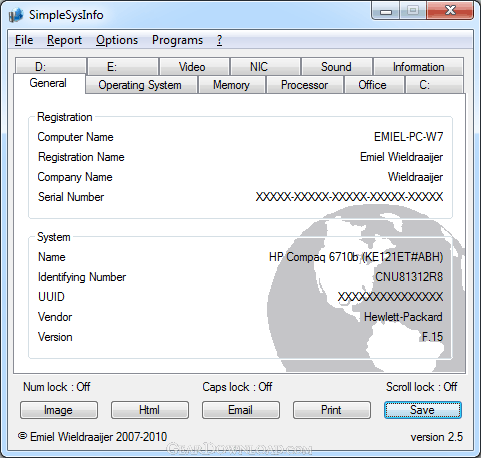This screenshot has width=481, height=458.
Task: Click the Serial Number label
Action: click(x=71, y=197)
